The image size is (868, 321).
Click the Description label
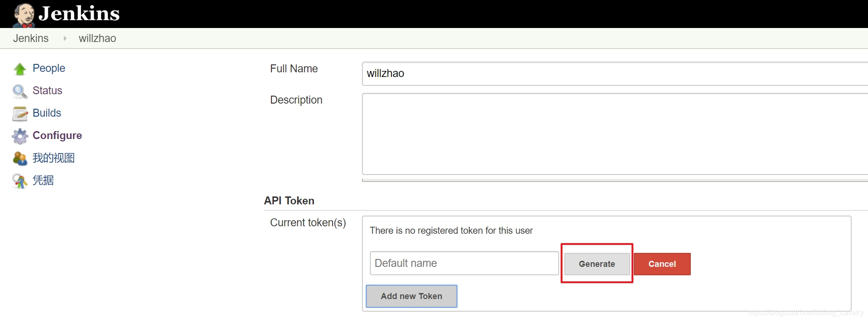click(296, 100)
